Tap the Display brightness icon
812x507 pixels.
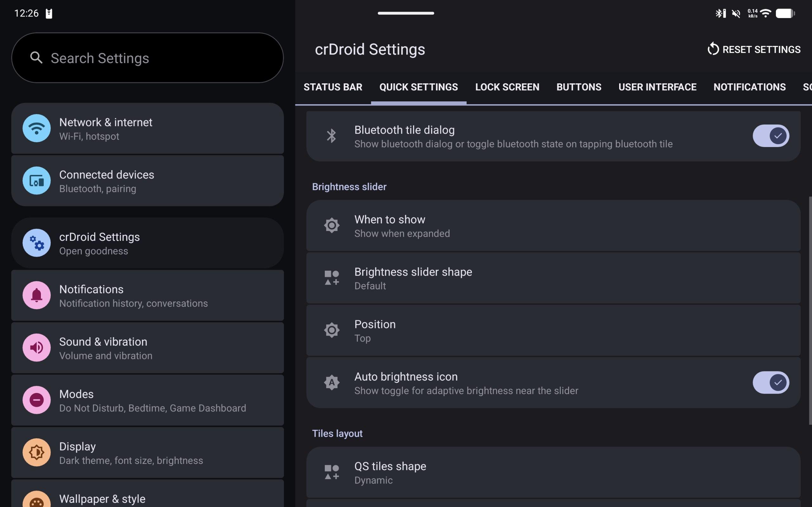tap(36, 452)
